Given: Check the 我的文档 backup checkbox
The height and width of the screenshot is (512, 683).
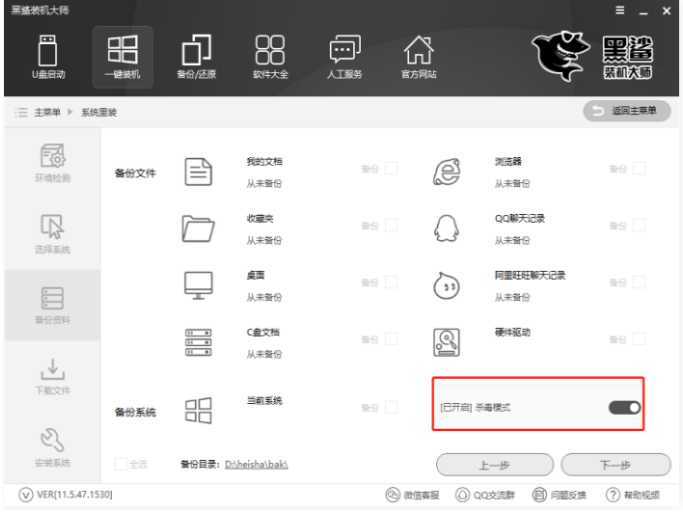Looking at the screenshot, I should 390,169.
